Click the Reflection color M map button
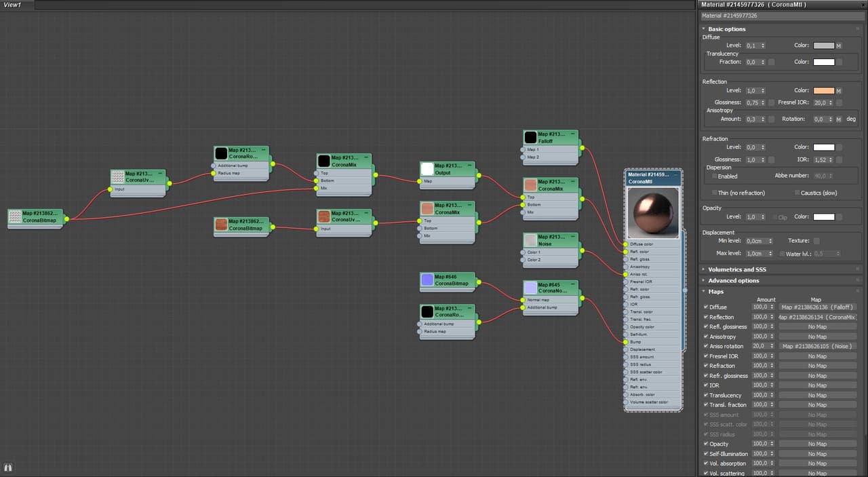Viewport: 868px width, 477px height. (x=839, y=91)
